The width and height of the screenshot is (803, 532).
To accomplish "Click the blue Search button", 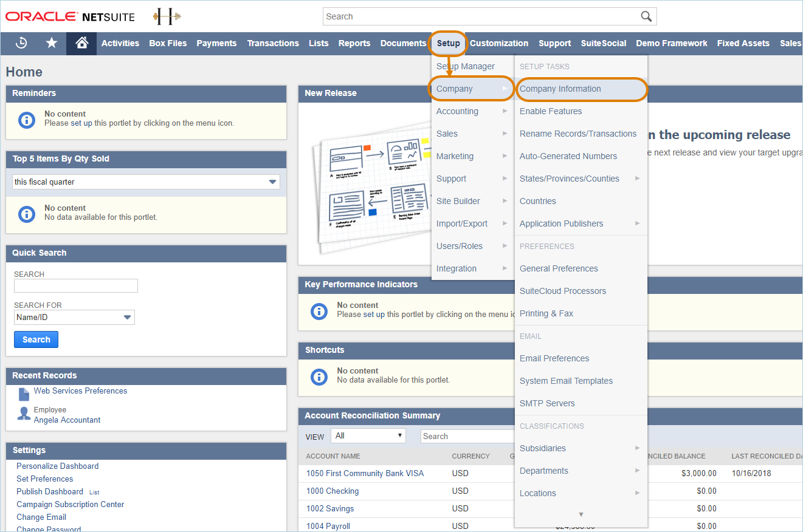I will tap(36, 339).
